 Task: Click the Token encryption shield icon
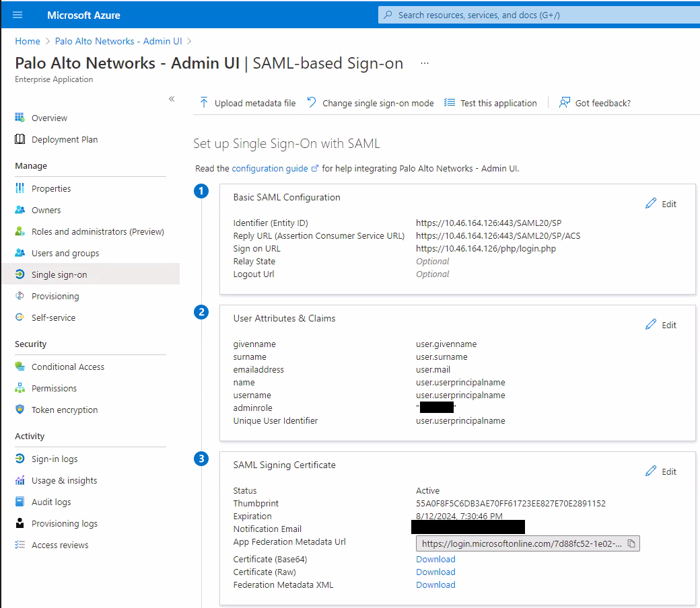(x=20, y=410)
